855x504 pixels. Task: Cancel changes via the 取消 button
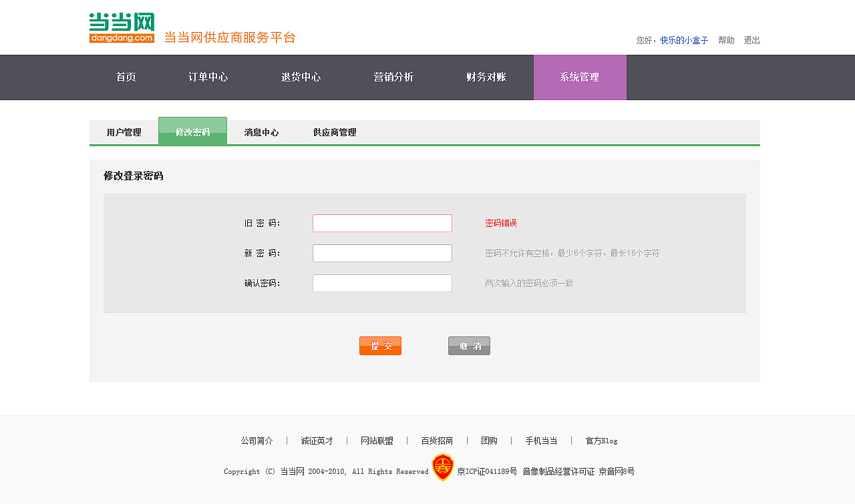point(469,346)
